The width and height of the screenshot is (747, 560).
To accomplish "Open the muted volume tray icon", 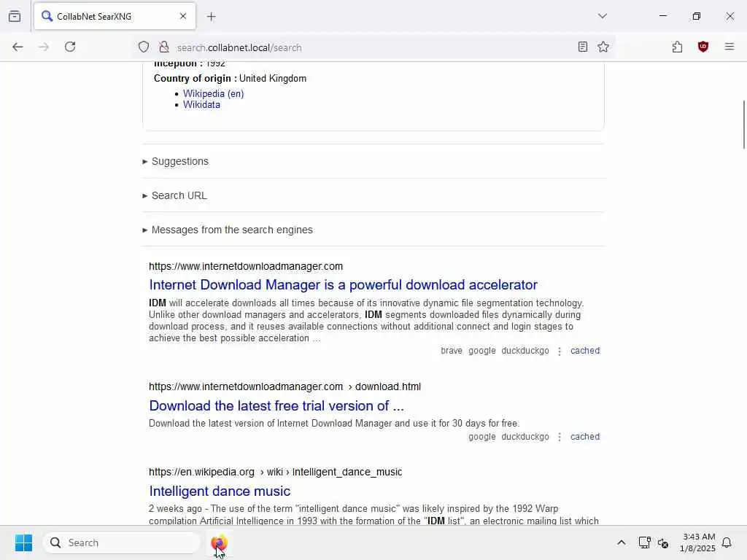I will (x=662, y=542).
